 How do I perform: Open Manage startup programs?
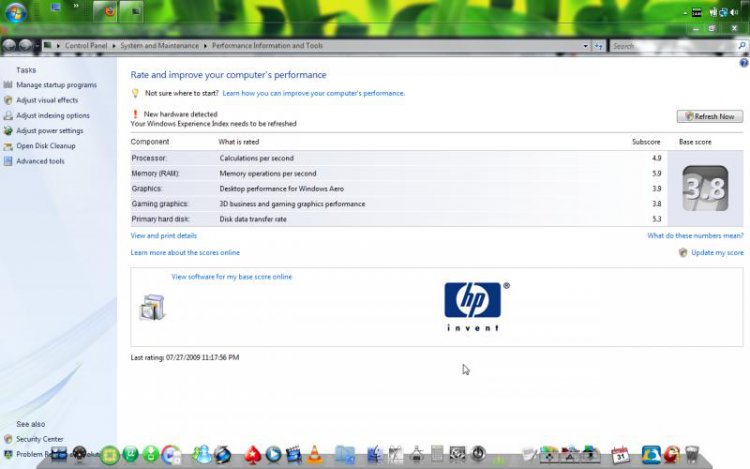click(x=56, y=85)
